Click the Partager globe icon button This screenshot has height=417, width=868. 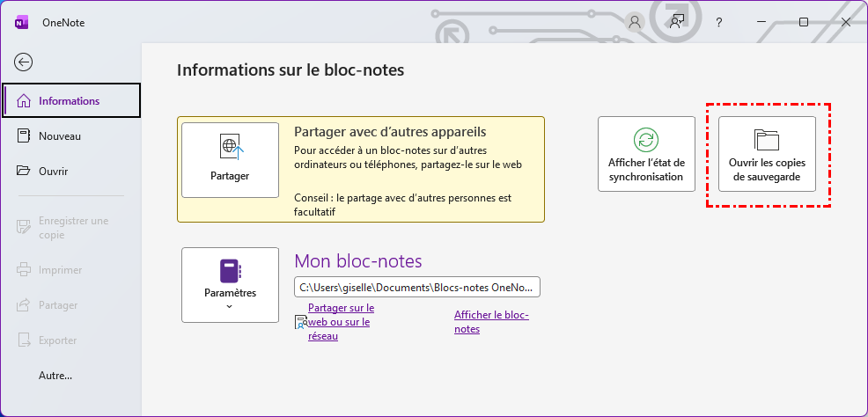tap(230, 147)
